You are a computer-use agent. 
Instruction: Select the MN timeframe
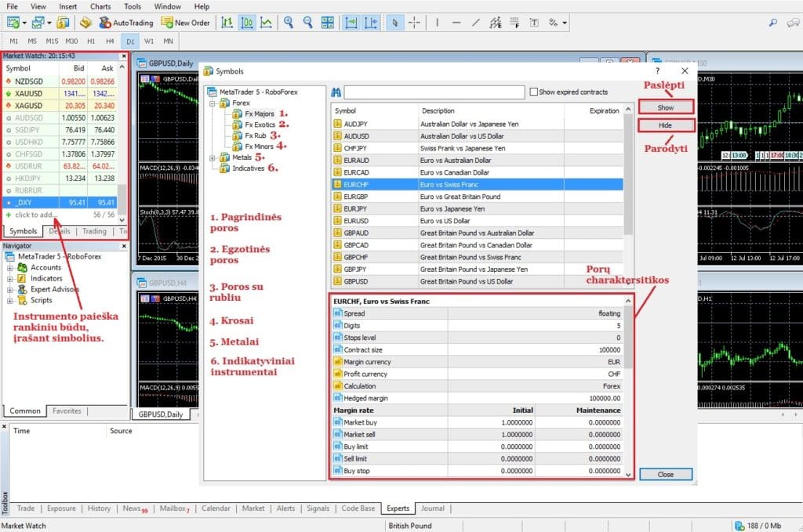point(168,41)
